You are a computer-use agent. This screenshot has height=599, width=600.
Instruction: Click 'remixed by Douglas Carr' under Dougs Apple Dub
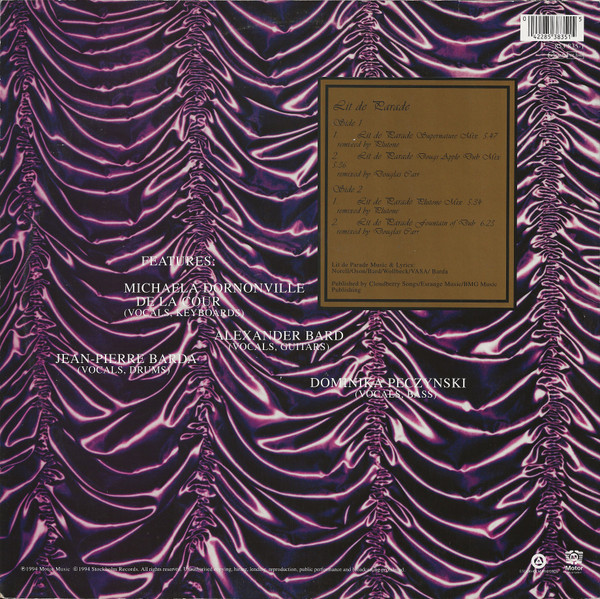pyautogui.click(x=378, y=174)
